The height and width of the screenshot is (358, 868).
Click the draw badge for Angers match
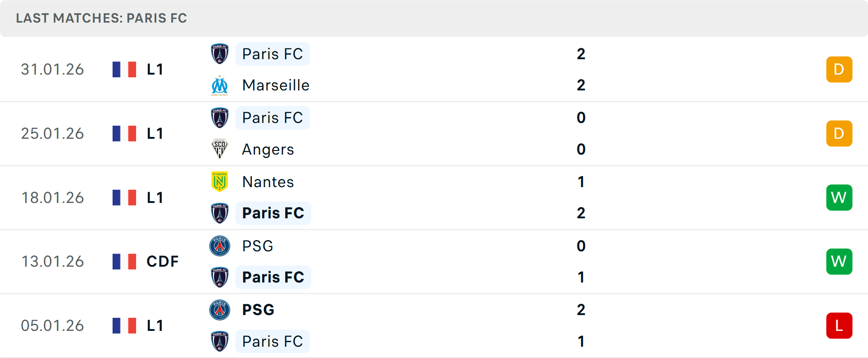[x=839, y=133]
